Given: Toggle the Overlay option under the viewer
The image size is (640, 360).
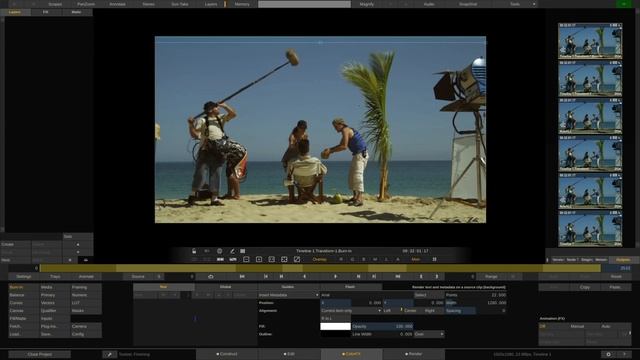Looking at the screenshot, I should pyautogui.click(x=320, y=259).
